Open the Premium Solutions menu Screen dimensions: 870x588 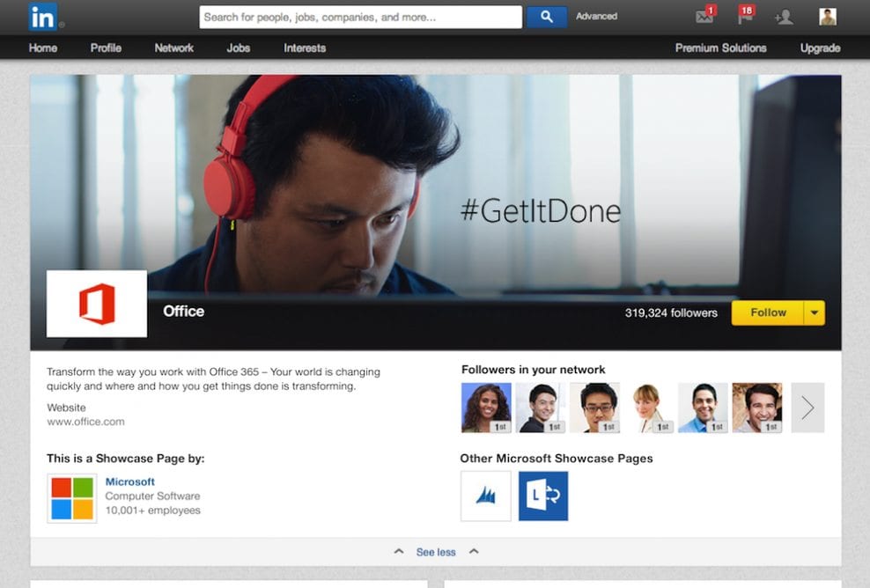coord(721,48)
